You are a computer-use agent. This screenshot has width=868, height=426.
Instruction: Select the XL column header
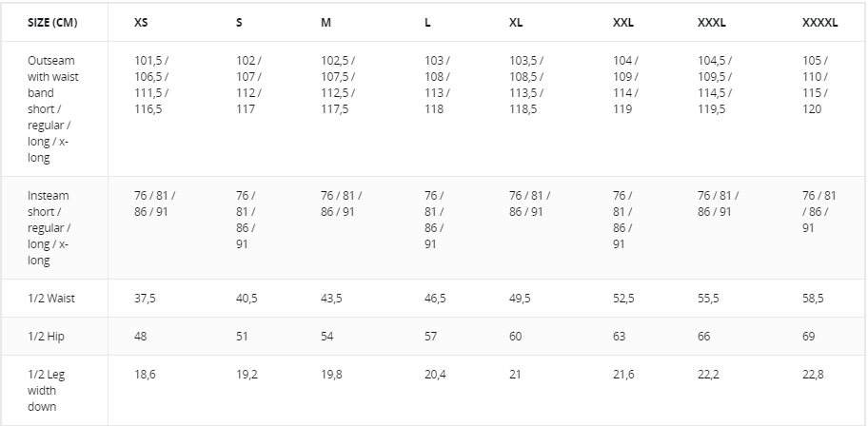(x=516, y=22)
